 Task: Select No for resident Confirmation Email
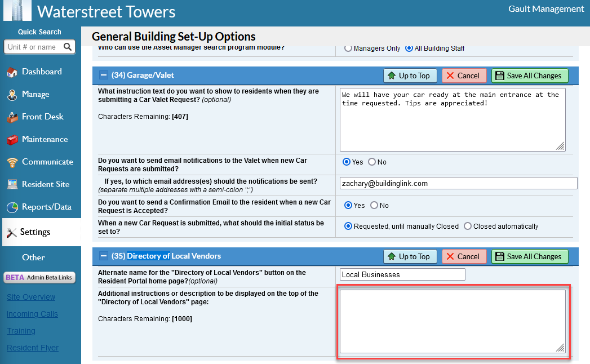(374, 205)
